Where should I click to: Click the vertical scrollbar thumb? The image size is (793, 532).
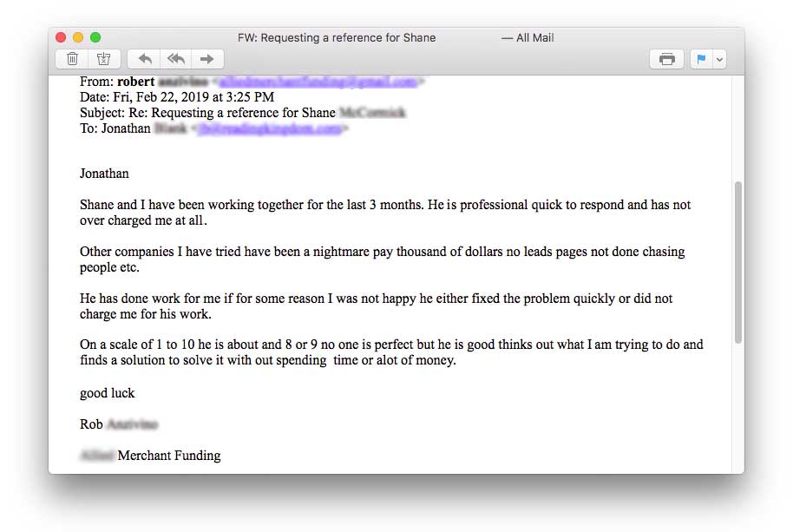click(738, 260)
